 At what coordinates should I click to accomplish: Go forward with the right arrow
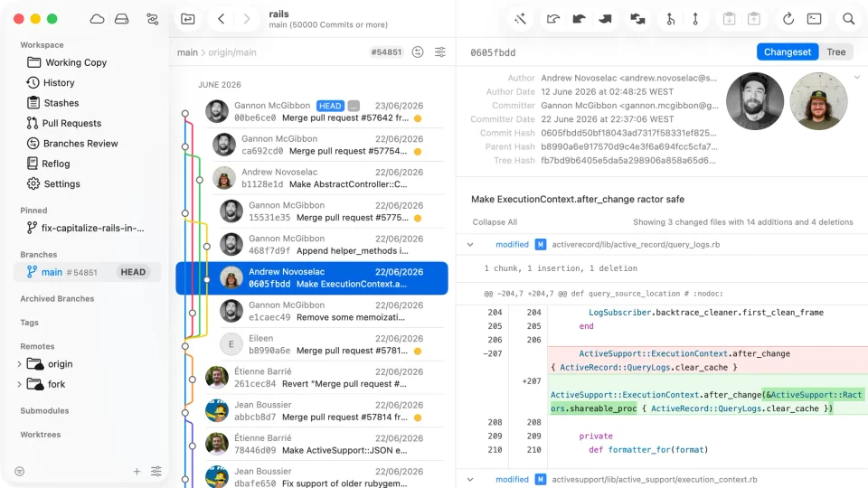click(247, 19)
